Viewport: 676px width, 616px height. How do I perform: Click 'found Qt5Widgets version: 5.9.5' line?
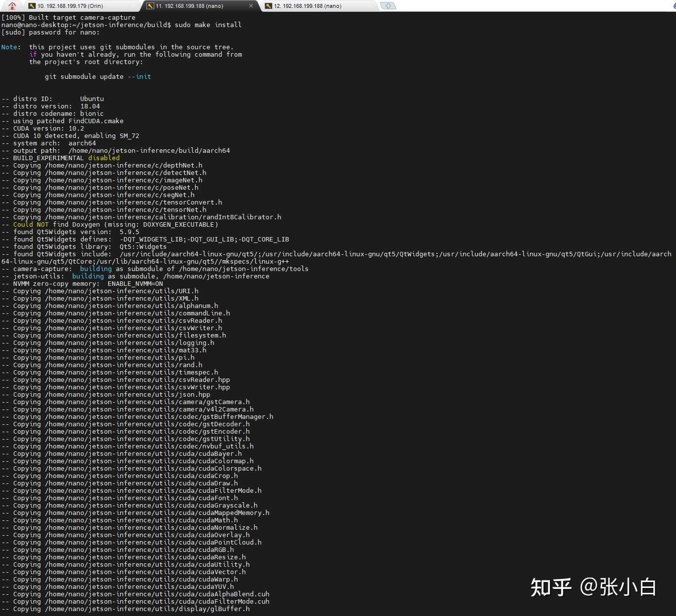70,232
